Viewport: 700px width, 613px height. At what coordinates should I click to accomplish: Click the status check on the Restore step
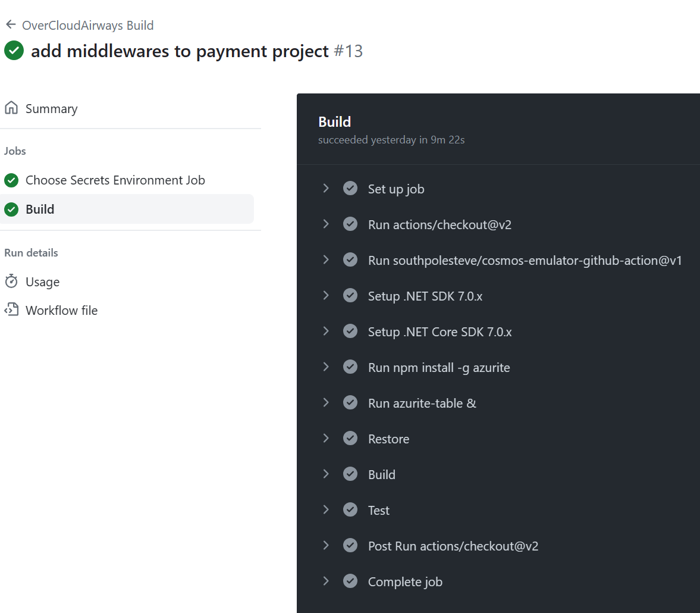tap(350, 438)
